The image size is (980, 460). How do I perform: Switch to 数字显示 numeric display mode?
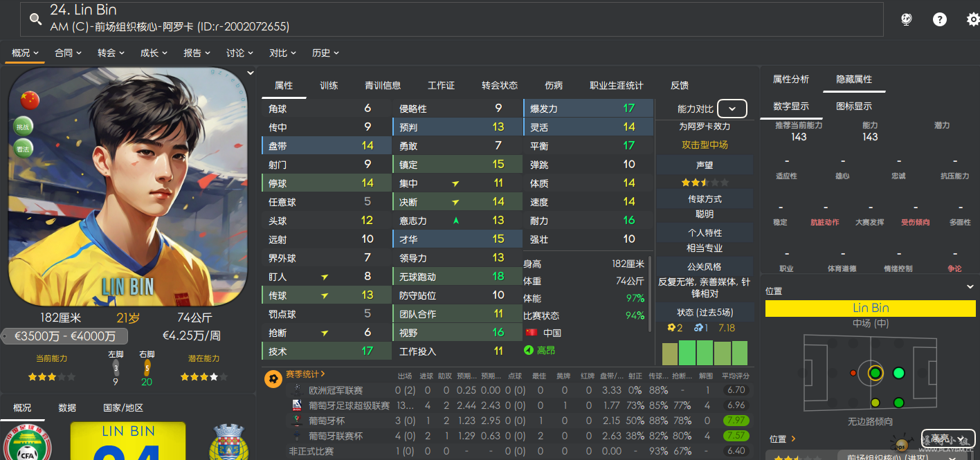790,107
